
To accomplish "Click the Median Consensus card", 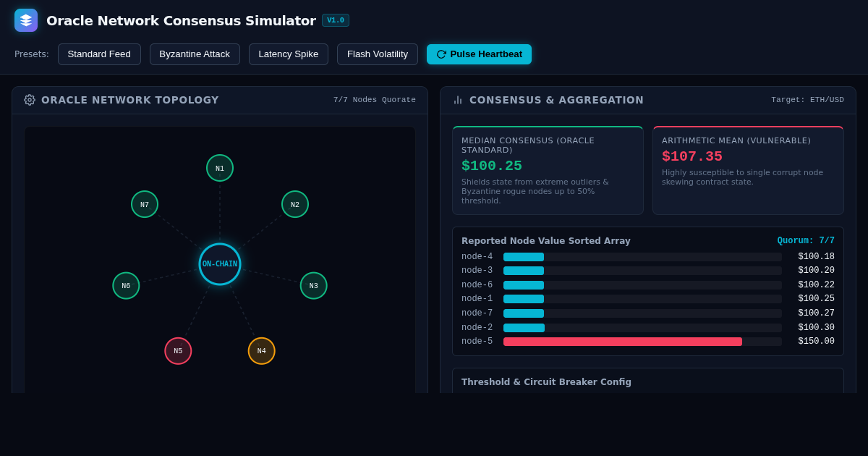I will coord(548,171).
